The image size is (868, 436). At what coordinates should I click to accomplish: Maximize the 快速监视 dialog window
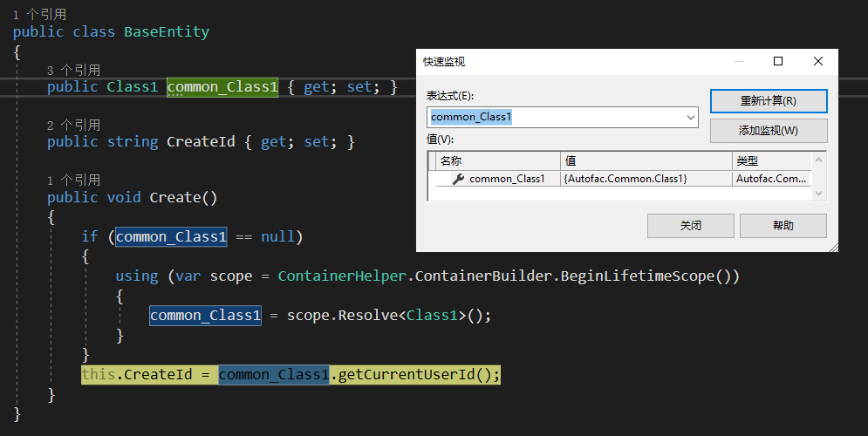(x=778, y=61)
